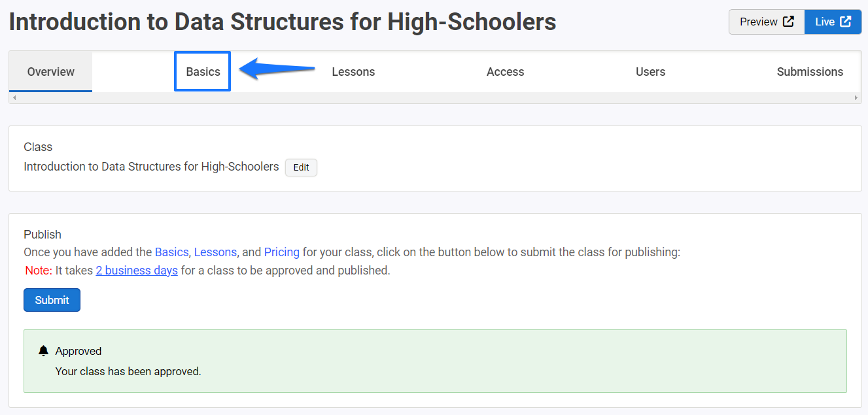This screenshot has width=868, height=415.
Task: Click the Preview button
Action: 767,22
